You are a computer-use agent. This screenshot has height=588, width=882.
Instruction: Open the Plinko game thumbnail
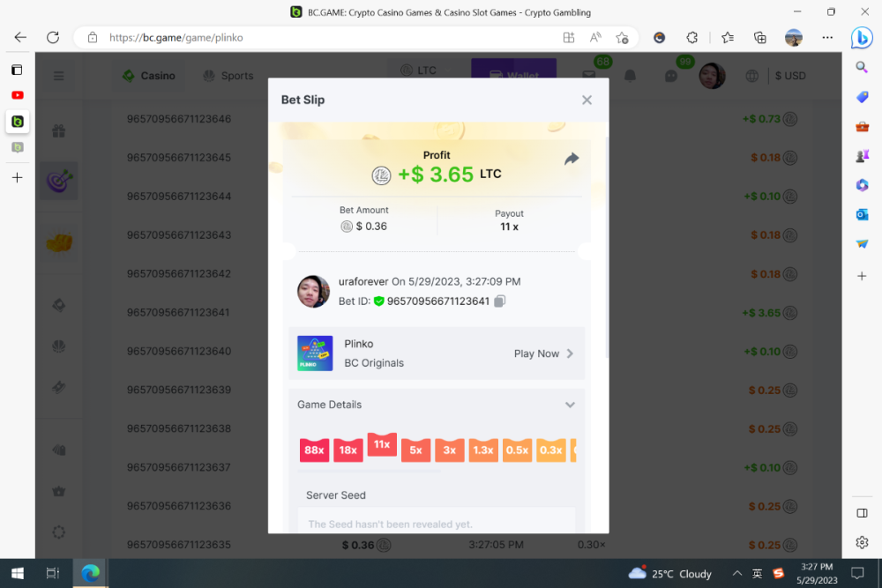tap(315, 354)
